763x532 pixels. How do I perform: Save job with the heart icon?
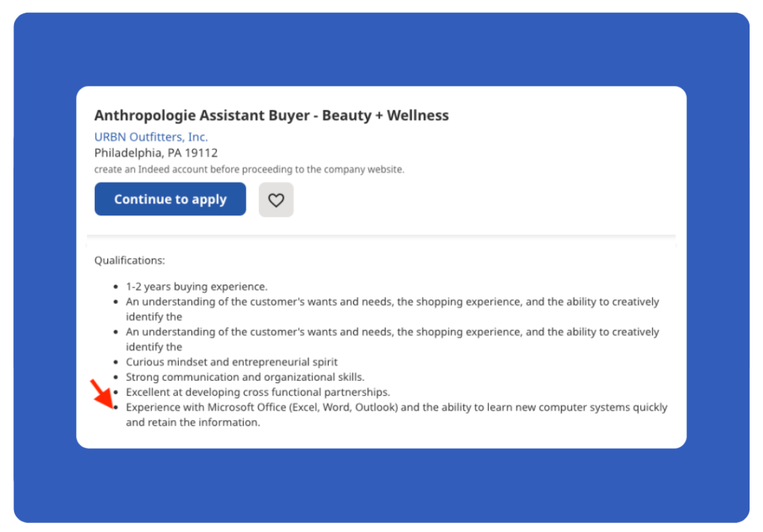click(276, 200)
